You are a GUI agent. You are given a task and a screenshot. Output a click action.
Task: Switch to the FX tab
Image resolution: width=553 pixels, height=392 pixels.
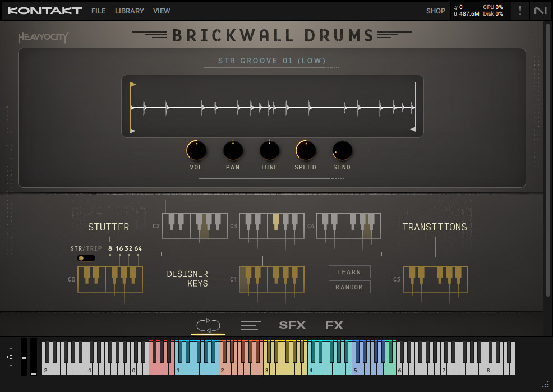coord(334,325)
